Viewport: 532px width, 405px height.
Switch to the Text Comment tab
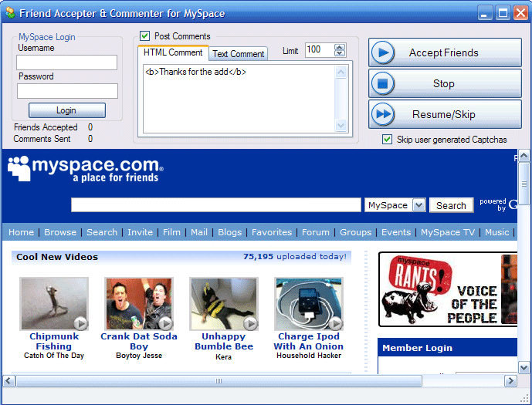[x=238, y=54]
